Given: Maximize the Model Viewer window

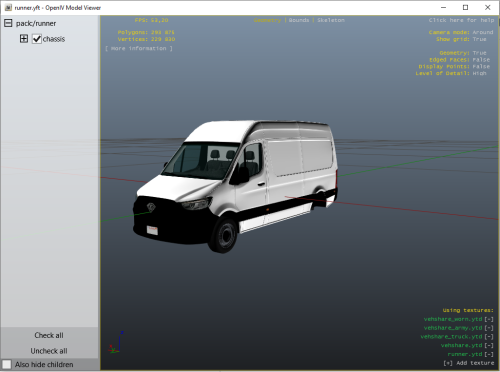Looking at the screenshot, I should pos(465,7).
